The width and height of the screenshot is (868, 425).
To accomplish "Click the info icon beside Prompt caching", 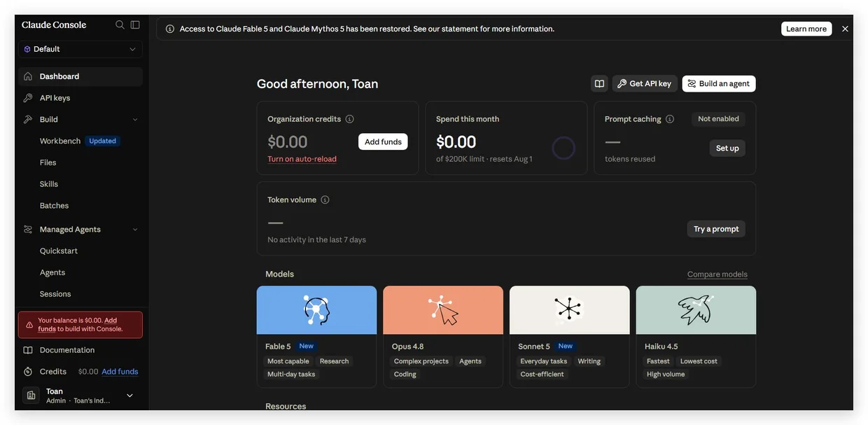I will click(x=670, y=119).
